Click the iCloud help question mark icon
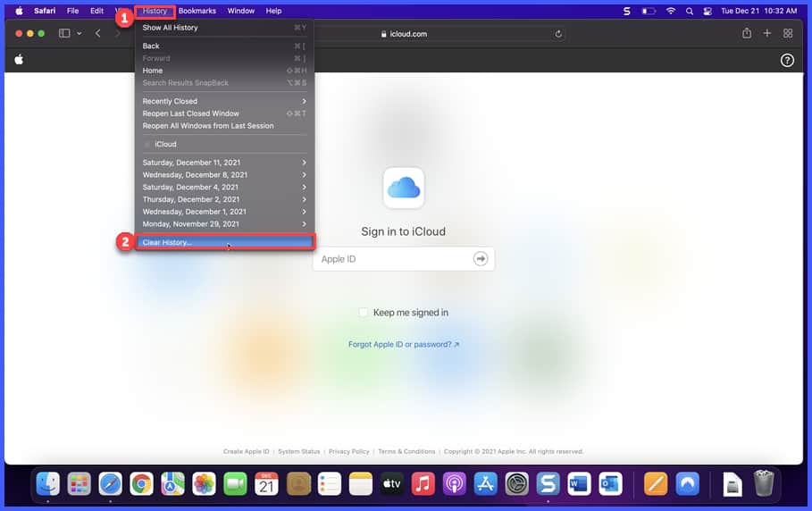 click(x=787, y=60)
